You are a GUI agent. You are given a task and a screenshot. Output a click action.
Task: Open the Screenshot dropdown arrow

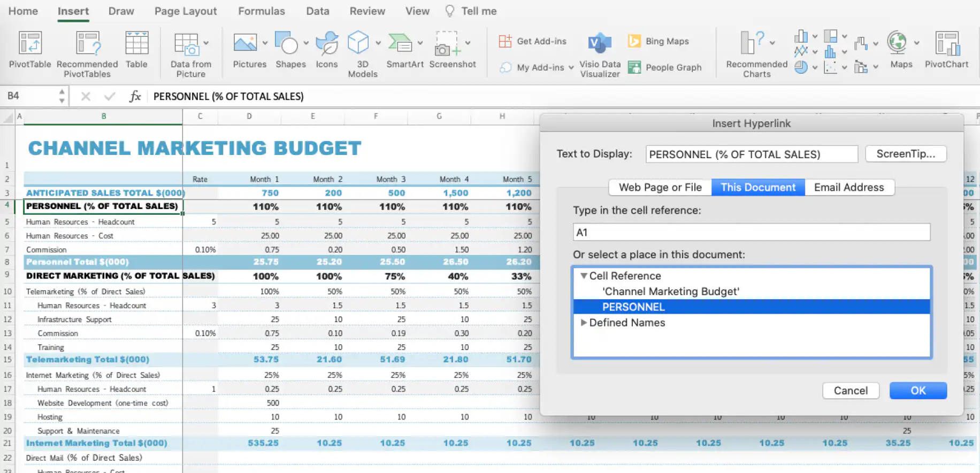tap(468, 43)
